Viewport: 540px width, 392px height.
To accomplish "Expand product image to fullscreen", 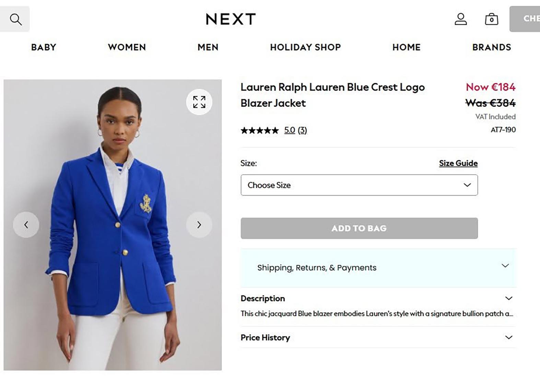I will 199,102.
